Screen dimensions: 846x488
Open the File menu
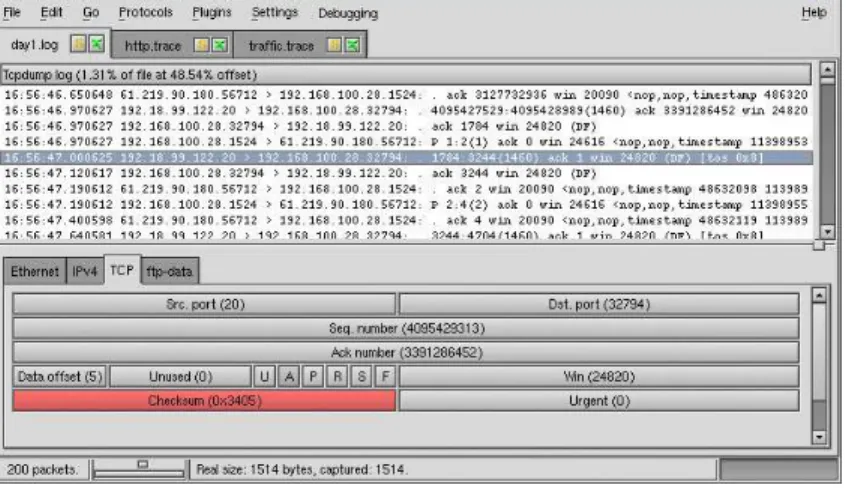click(12, 12)
